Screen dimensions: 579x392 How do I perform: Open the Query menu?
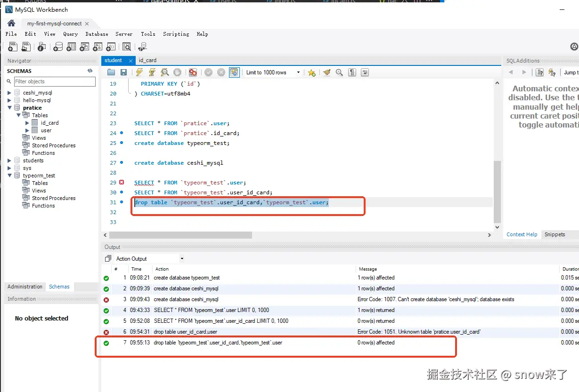70,34
